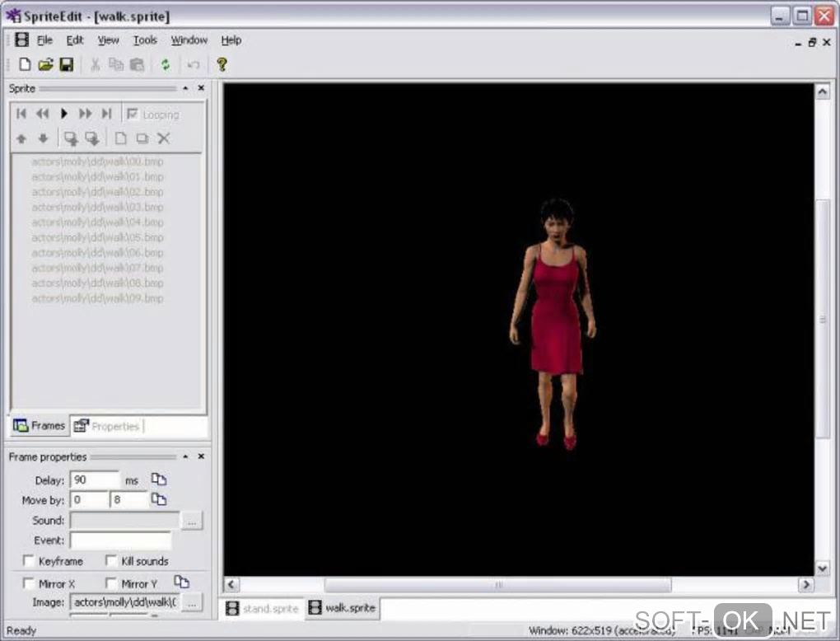Select the walk.sprite document tab
The image size is (840, 641).
(343, 608)
